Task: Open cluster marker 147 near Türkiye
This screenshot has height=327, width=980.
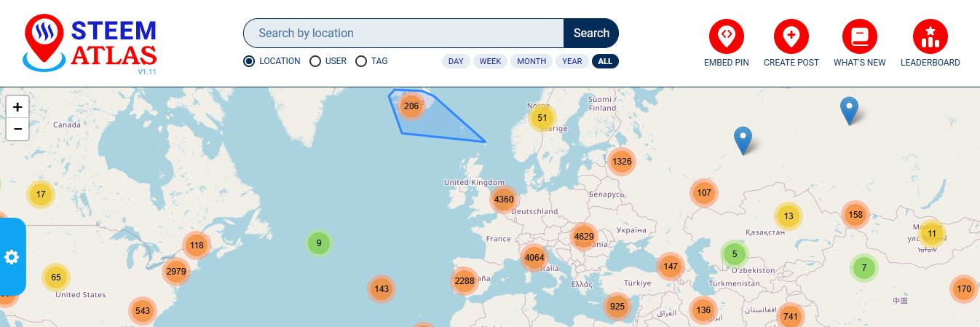Action: click(x=671, y=267)
